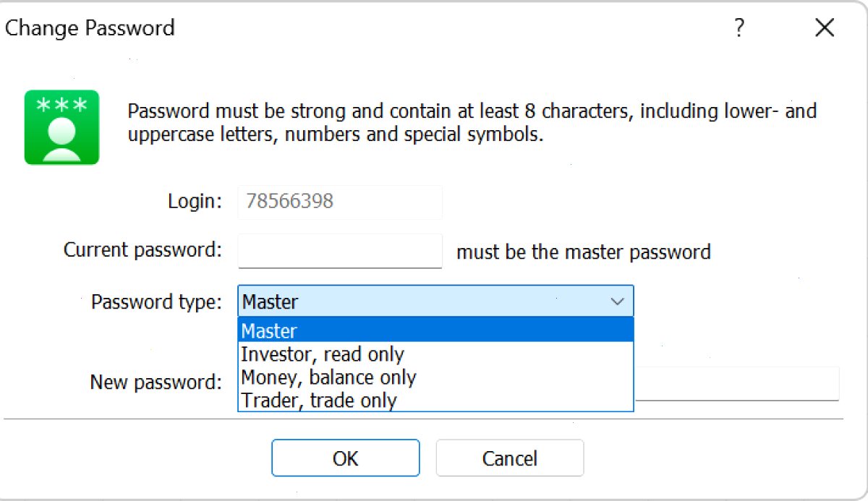Click the 'New password:' label
This screenshot has height=501, width=868.
(x=156, y=382)
